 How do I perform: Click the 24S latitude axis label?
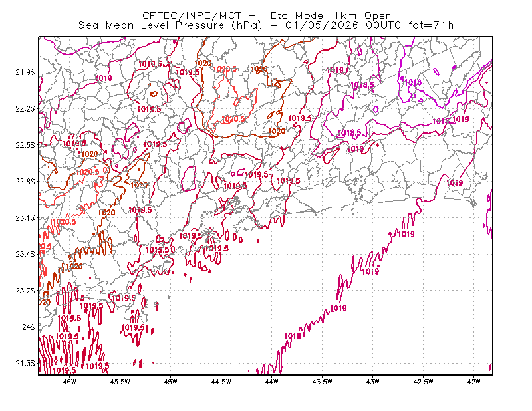tap(29, 327)
